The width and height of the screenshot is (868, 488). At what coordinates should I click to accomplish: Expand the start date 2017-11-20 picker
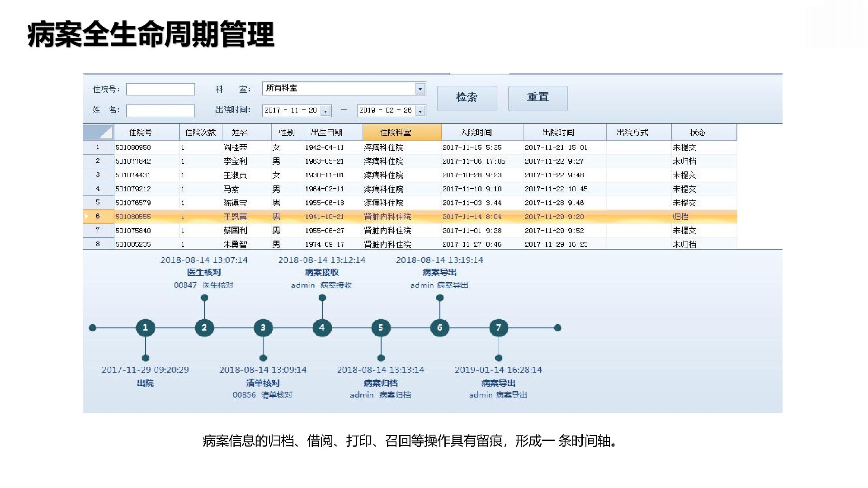pos(325,111)
